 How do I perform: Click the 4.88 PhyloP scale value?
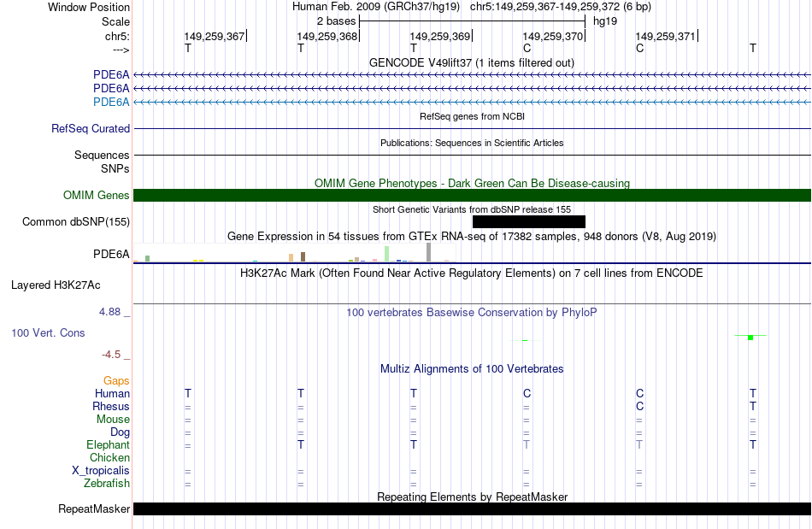[x=109, y=312]
